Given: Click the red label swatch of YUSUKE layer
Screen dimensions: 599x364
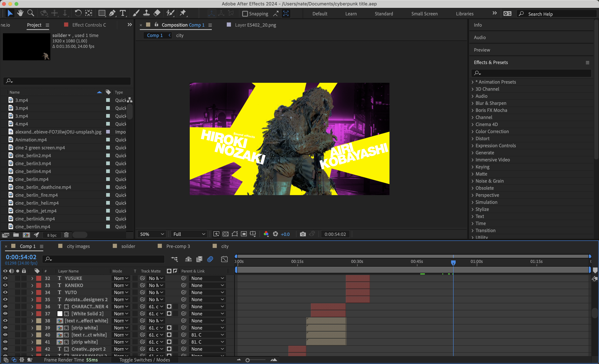Looking at the screenshot, I should 39,279.
